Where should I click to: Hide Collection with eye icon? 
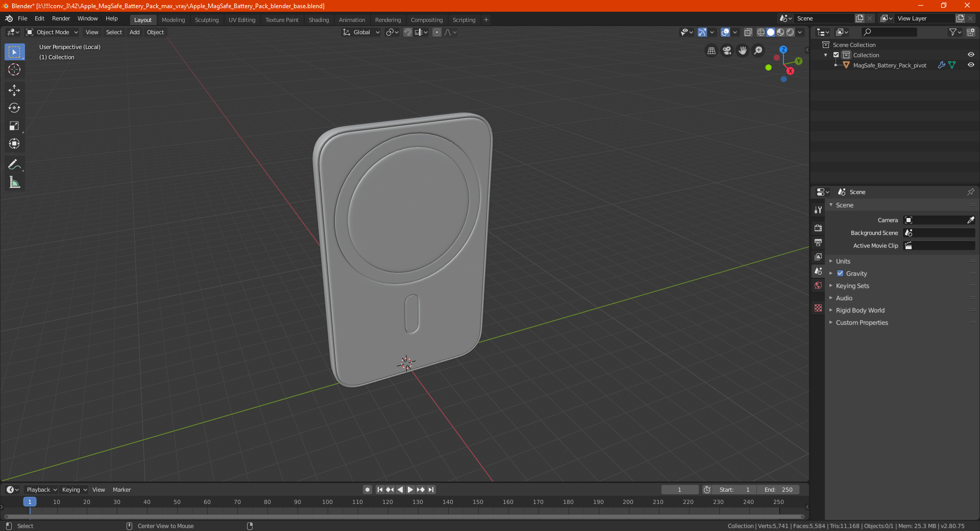pos(971,55)
